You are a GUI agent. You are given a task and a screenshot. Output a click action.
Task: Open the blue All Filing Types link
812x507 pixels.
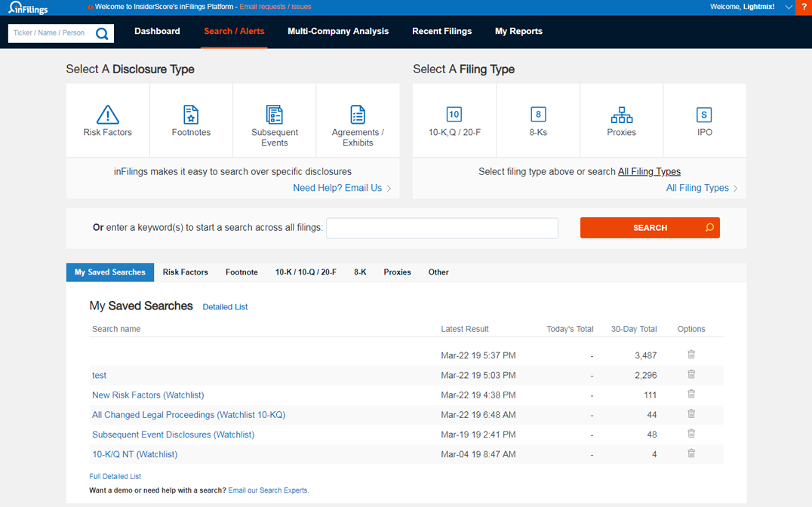(697, 188)
